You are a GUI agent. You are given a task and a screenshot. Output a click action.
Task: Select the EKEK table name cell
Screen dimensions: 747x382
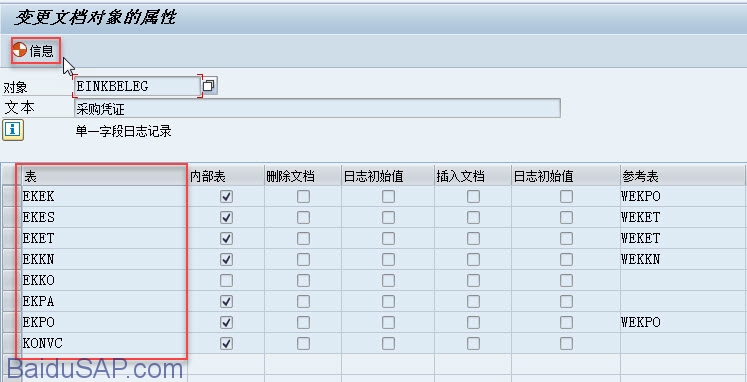pos(104,196)
